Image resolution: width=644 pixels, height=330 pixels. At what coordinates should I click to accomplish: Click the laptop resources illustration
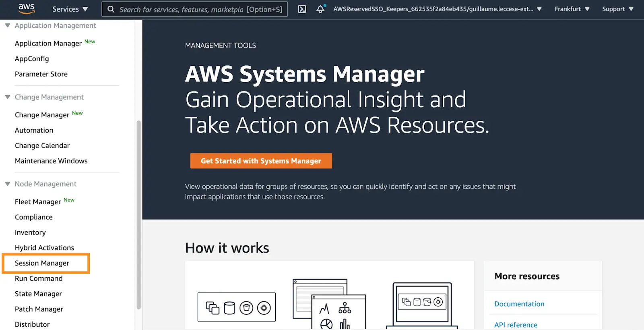(422, 305)
